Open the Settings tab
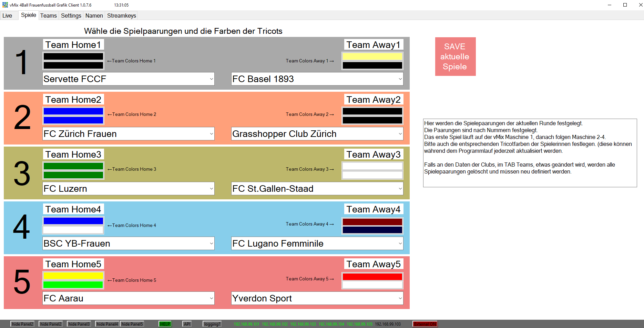This screenshot has height=328, width=644. (x=71, y=16)
